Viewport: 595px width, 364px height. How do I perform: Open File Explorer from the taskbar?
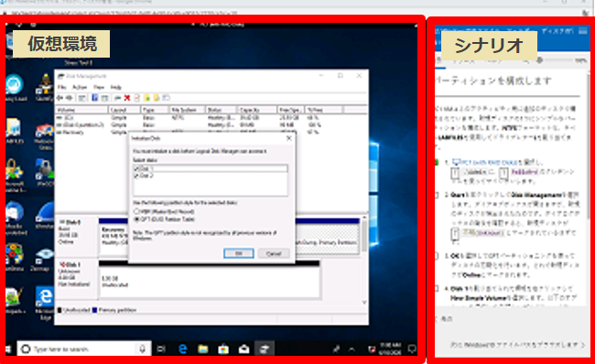pos(203,348)
